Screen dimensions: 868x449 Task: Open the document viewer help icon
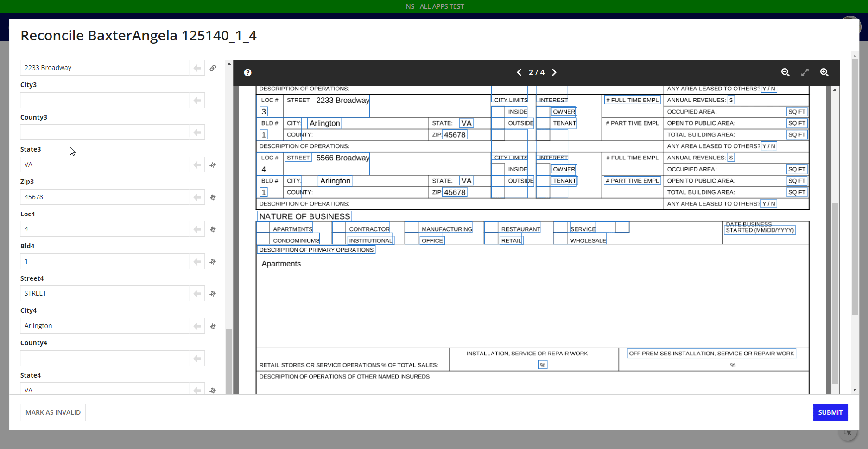tap(248, 72)
